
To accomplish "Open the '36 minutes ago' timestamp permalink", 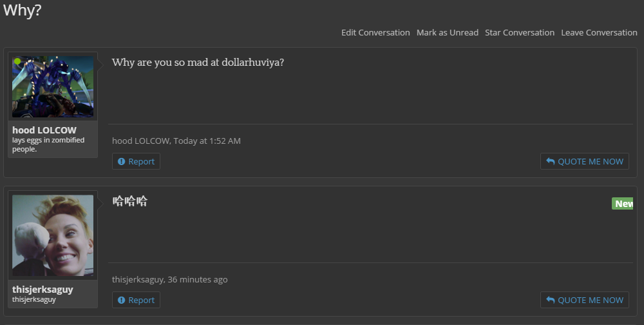I will point(198,279).
